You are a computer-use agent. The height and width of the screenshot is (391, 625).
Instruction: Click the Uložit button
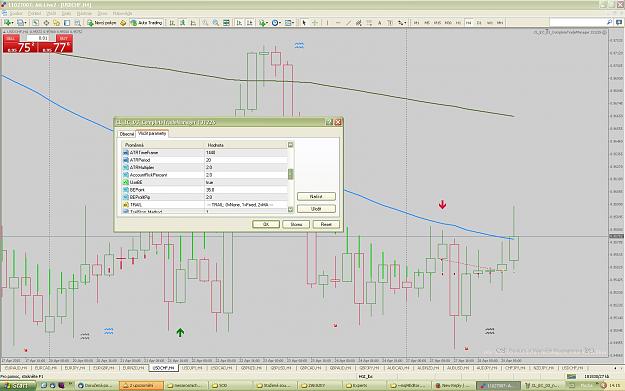click(x=316, y=209)
